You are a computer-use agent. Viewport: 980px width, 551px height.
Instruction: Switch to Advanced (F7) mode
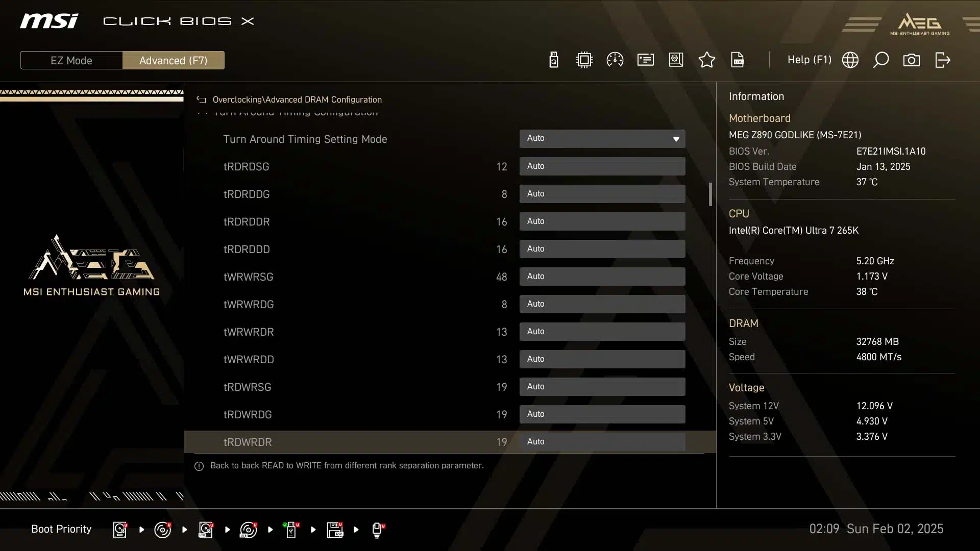click(174, 60)
